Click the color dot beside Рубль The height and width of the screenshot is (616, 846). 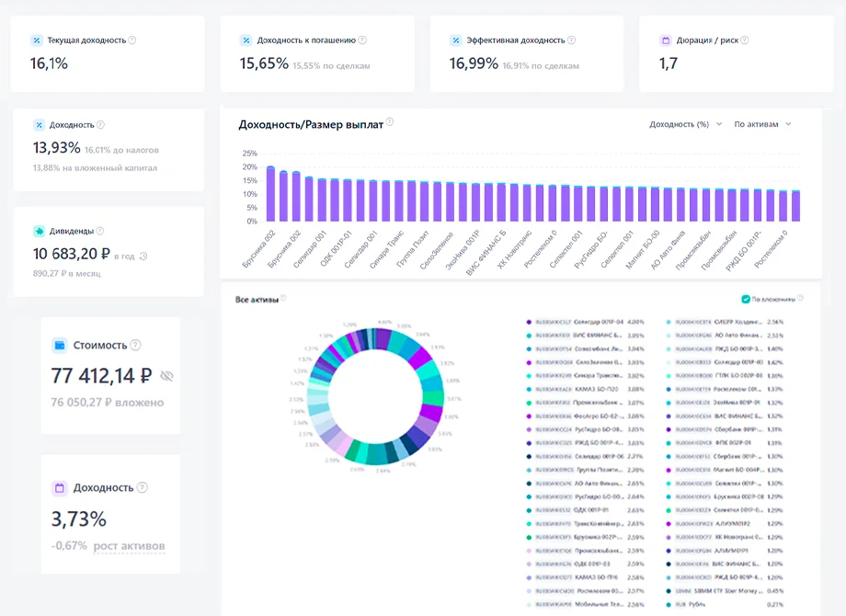[x=669, y=604]
